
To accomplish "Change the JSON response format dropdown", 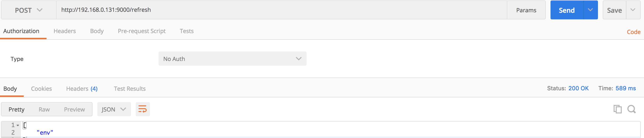I will click(x=114, y=109).
